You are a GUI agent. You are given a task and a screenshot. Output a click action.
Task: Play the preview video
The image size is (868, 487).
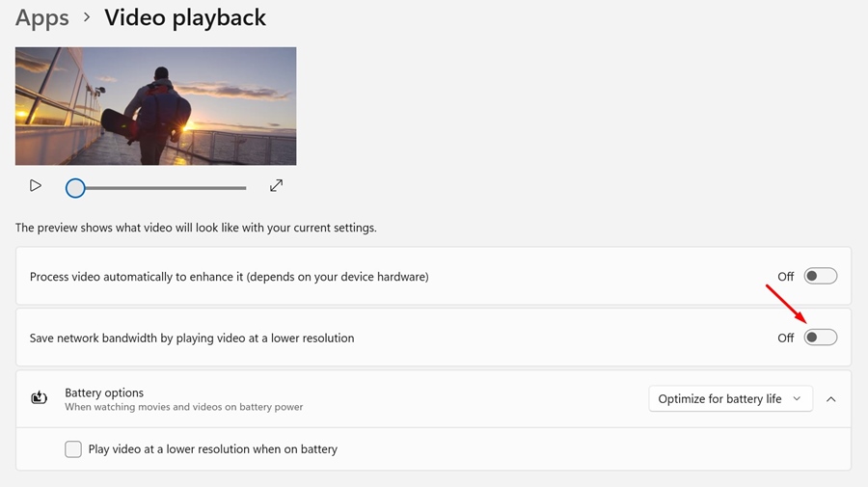36,185
